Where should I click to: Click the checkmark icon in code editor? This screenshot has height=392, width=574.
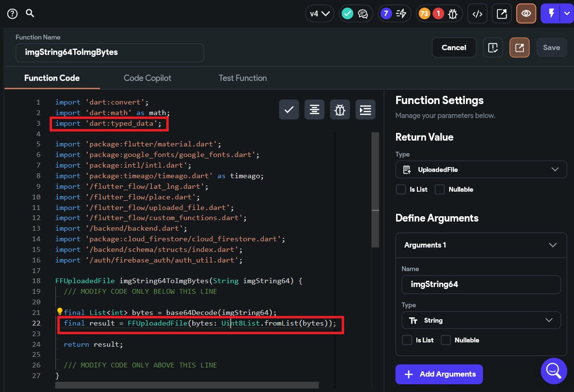289,110
